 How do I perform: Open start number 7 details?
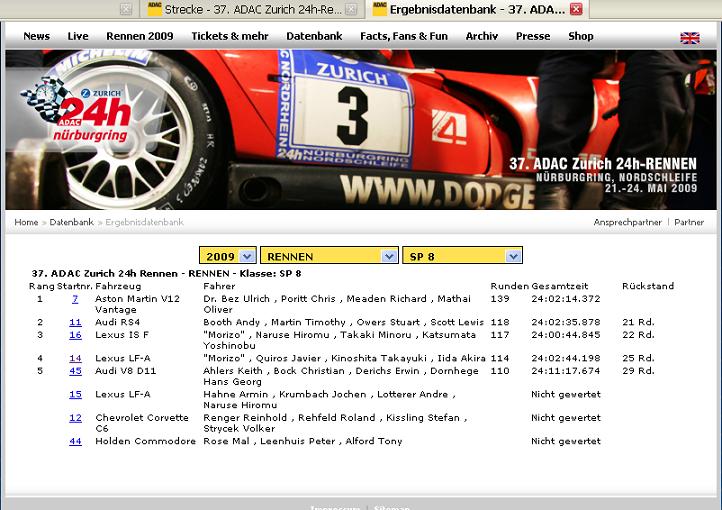pos(75,299)
